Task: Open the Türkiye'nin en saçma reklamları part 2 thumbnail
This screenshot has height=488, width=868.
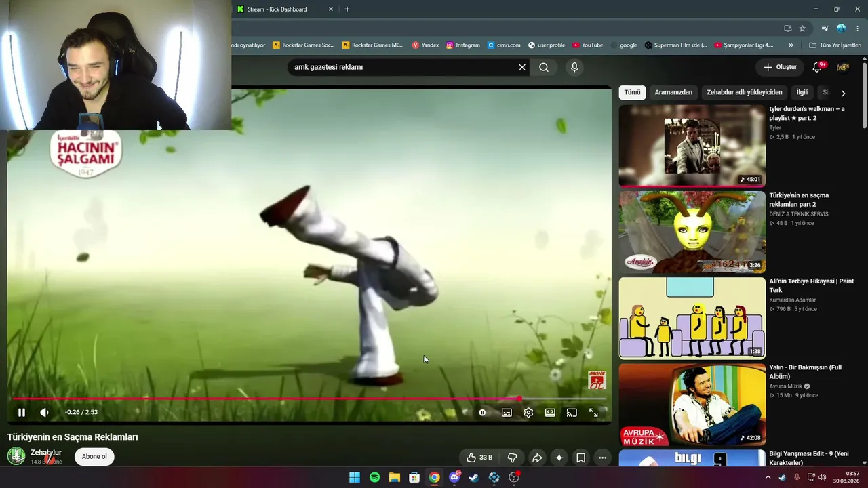Action: (692, 232)
